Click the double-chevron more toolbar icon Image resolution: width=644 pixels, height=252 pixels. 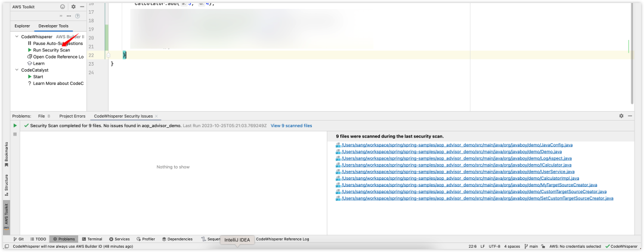(x=61, y=16)
